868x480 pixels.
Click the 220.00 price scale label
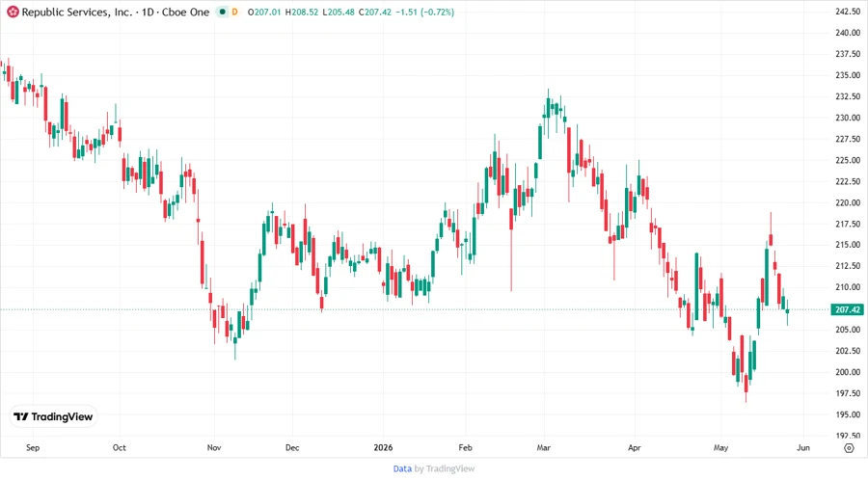pos(848,203)
